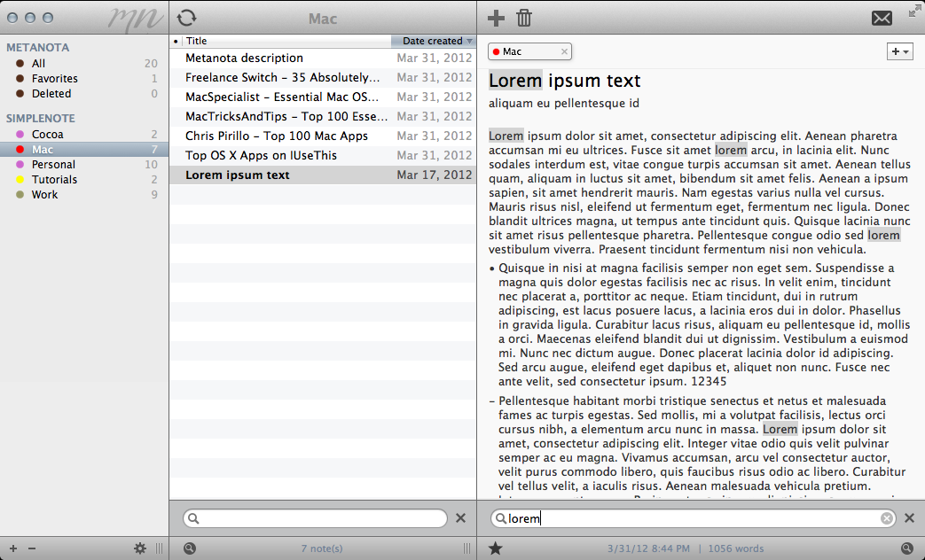Remove the Mac tag from note
This screenshot has width=925, height=560.
pyautogui.click(x=564, y=51)
